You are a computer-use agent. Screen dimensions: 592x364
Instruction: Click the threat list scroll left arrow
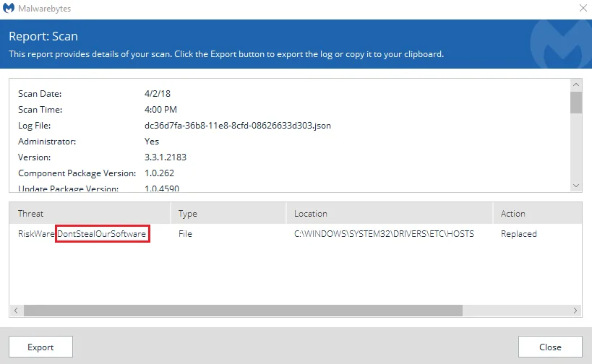pyautogui.click(x=16, y=311)
